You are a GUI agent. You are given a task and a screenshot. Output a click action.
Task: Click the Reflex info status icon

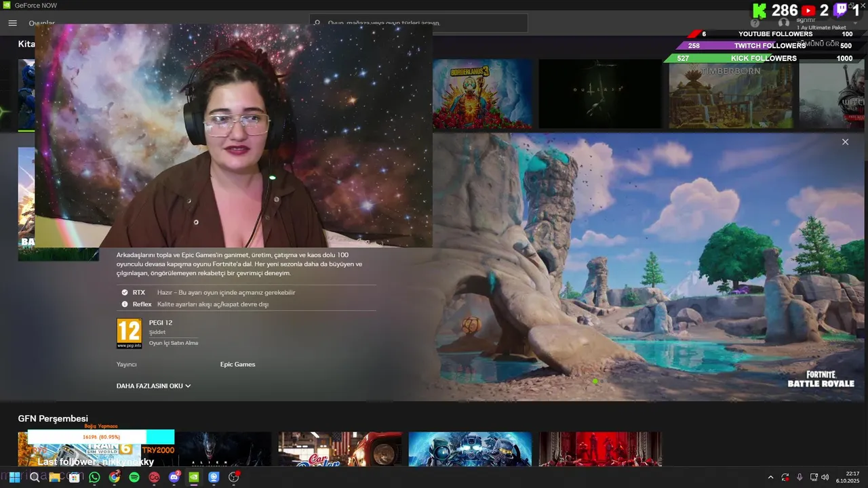pos(125,304)
